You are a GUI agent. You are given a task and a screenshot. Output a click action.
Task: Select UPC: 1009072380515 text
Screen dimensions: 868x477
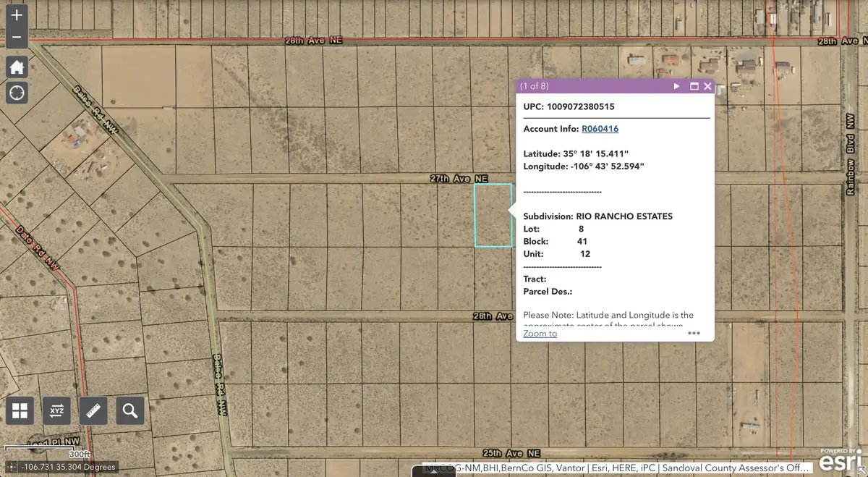(569, 106)
